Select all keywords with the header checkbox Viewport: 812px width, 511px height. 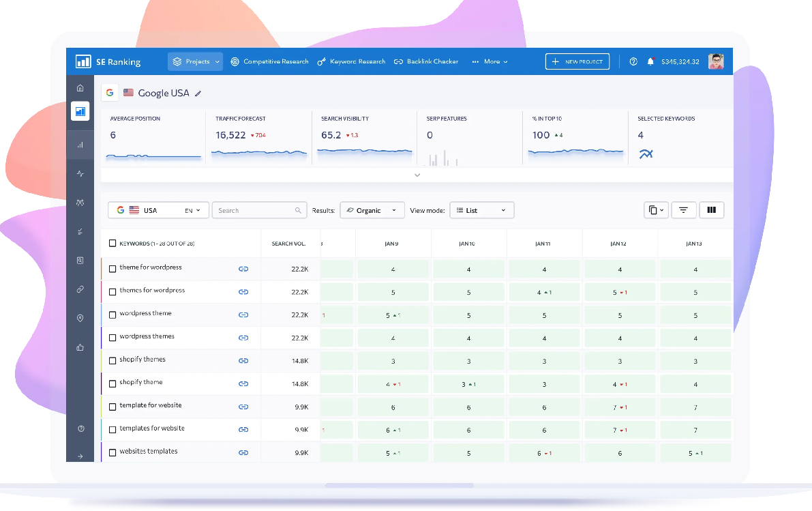pyautogui.click(x=112, y=244)
